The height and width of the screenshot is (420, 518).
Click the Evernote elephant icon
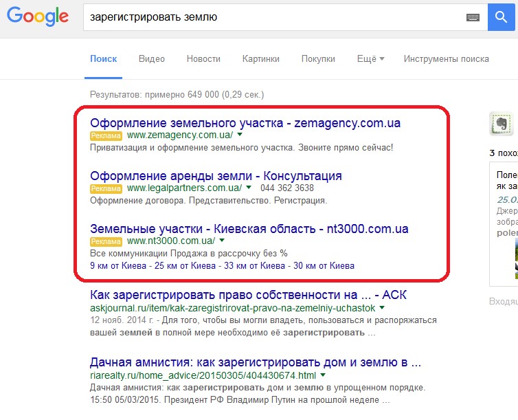[501, 124]
